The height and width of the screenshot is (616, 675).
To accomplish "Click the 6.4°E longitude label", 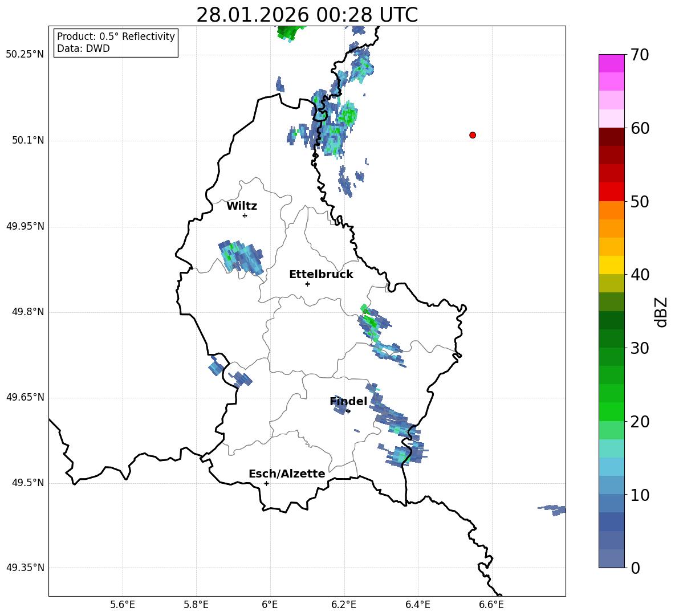I will point(417,605).
